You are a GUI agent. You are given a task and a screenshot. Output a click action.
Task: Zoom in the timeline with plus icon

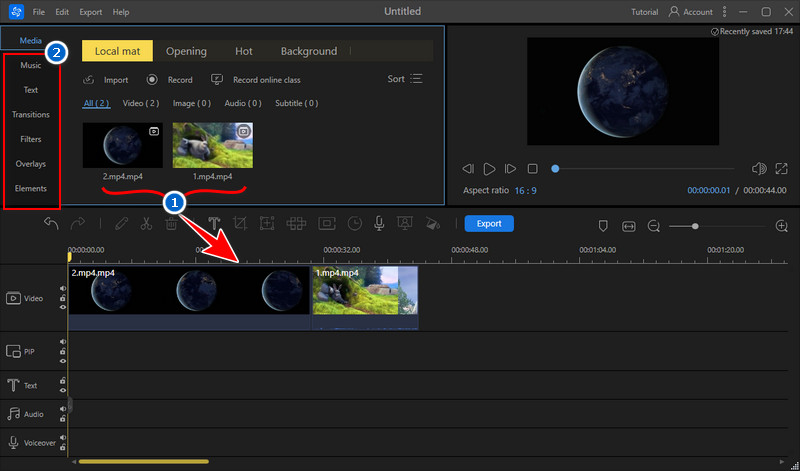pyautogui.click(x=782, y=226)
